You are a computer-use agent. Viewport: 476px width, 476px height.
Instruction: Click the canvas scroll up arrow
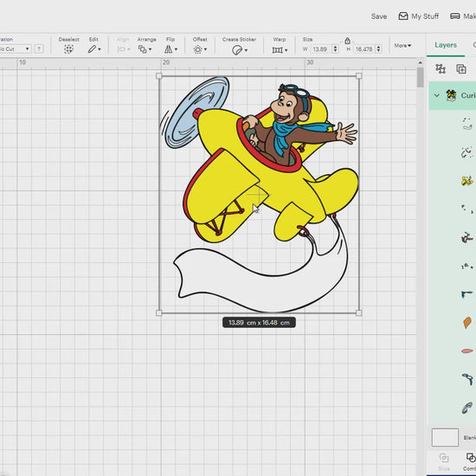420,63
